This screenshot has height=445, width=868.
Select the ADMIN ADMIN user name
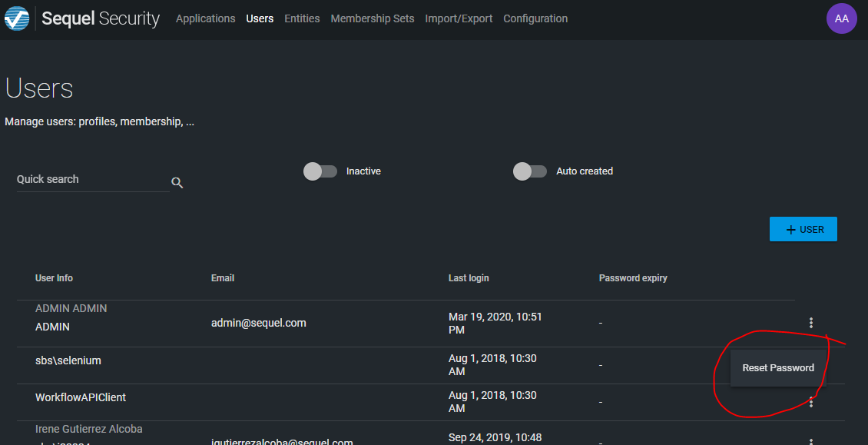(x=71, y=309)
